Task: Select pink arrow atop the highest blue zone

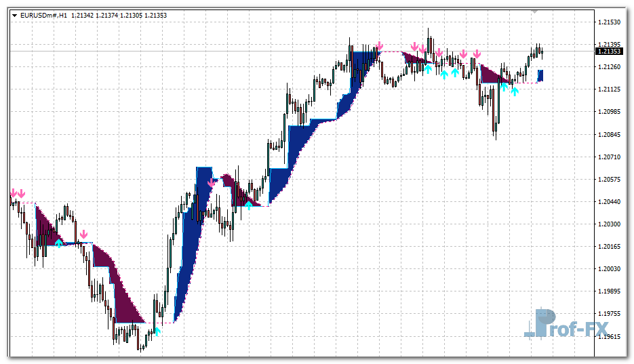Action: [379, 47]
